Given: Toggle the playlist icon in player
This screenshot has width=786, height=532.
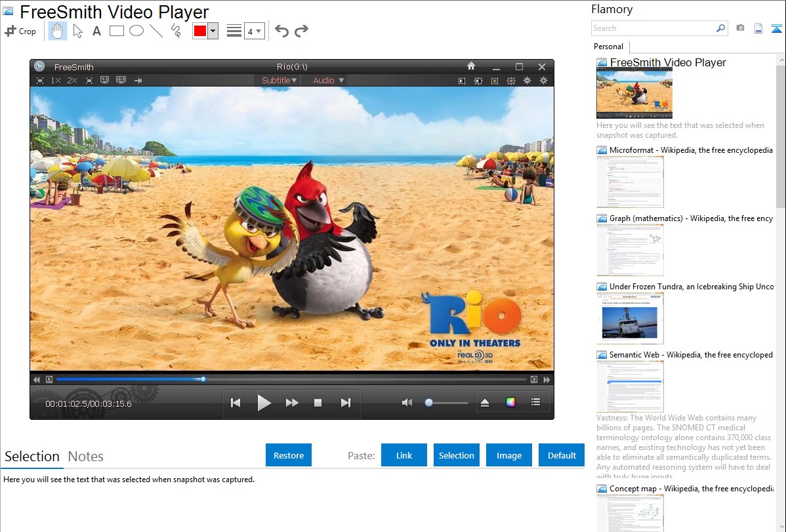Looking at the screenshot, I should 535,402.
